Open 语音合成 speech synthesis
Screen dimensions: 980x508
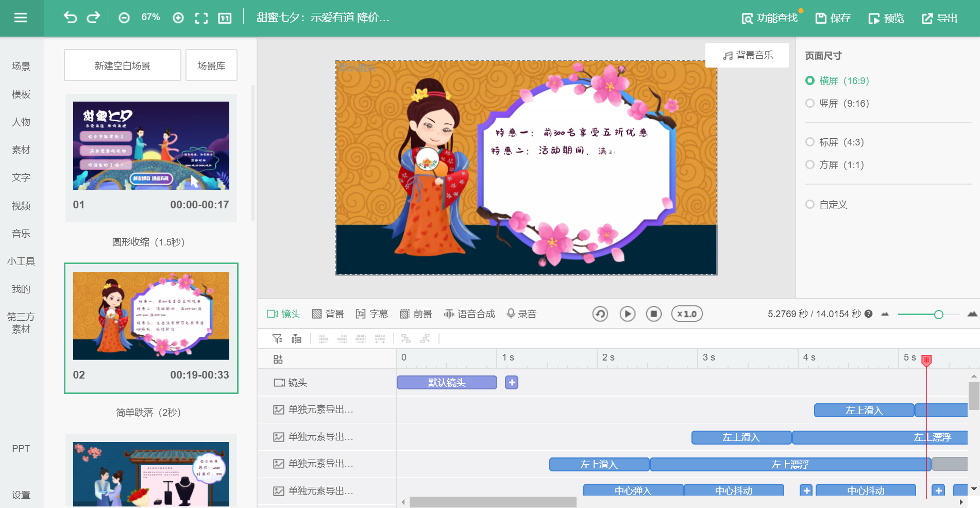469,314
